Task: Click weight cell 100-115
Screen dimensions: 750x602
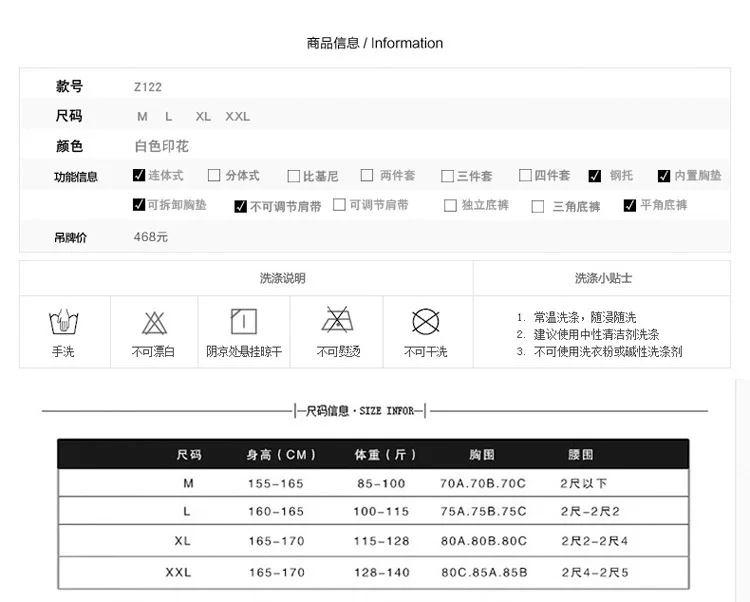Action: [381, 512]
